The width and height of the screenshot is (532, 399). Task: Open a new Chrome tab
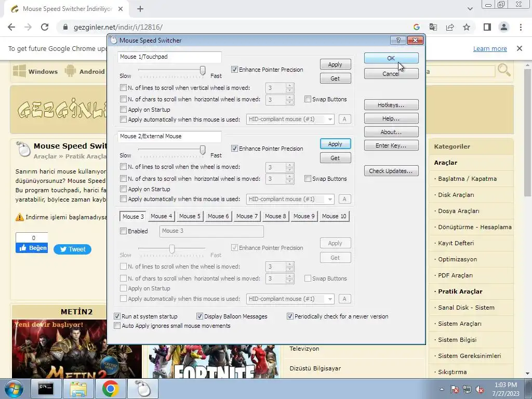coord(140,9)
